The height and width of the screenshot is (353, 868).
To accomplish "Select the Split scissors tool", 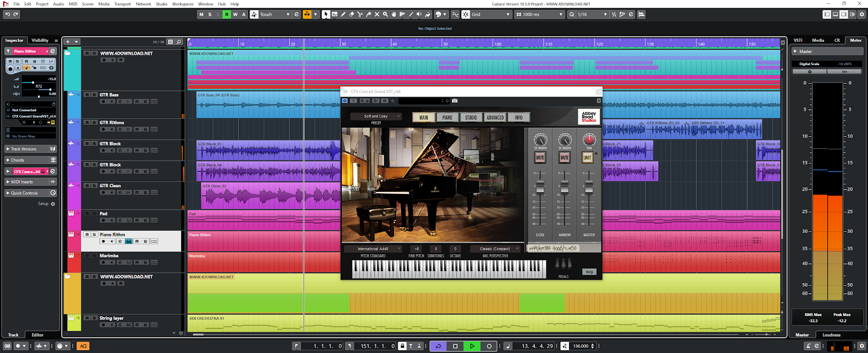I will (360, 14).
